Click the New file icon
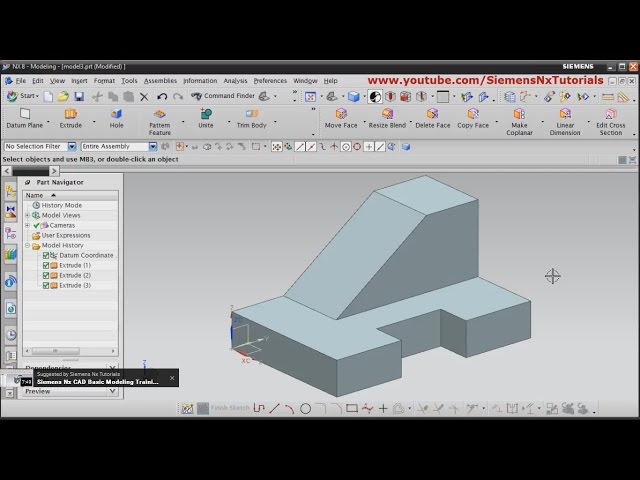This screenshot has height=480, width=640. (x=48, y=96)
